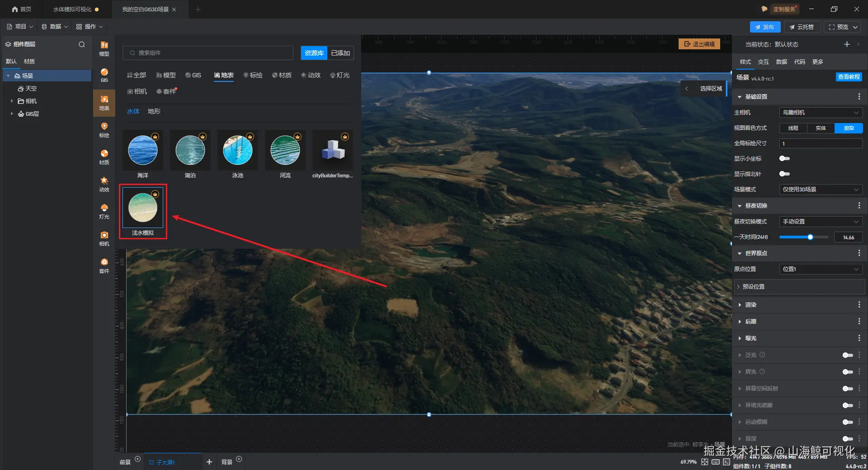The image size is (868, 470).
Task: Add a new state with plus icon
Action: click(847, 44)
